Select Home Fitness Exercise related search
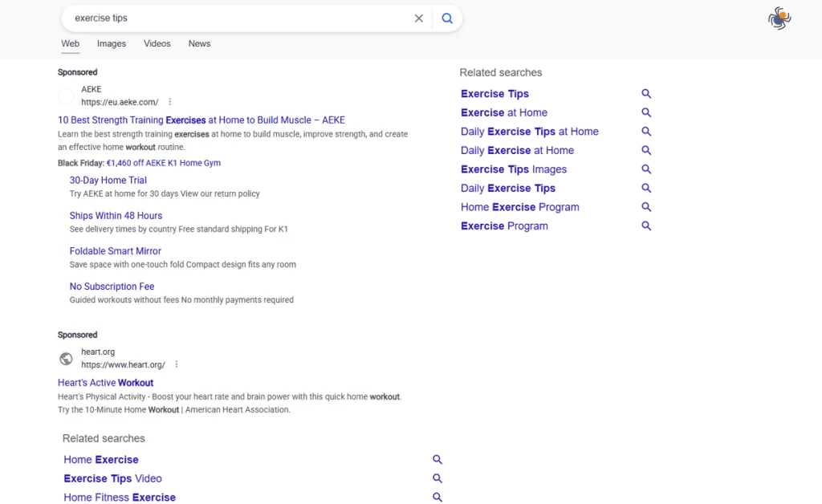 [120, 498]
